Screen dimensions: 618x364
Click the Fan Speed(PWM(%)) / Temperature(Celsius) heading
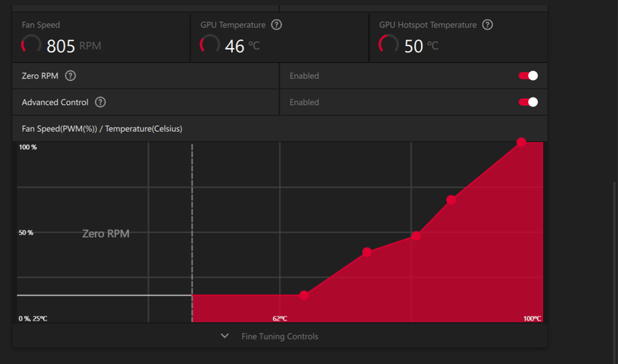pyautogui.click(x=102, y=129)
